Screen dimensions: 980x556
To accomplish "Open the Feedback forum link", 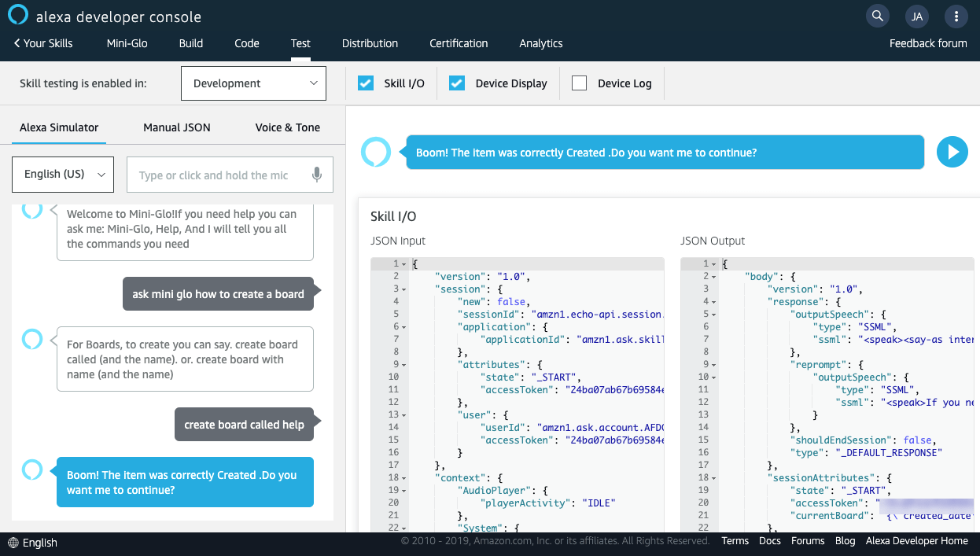I will tap(928, 43).
